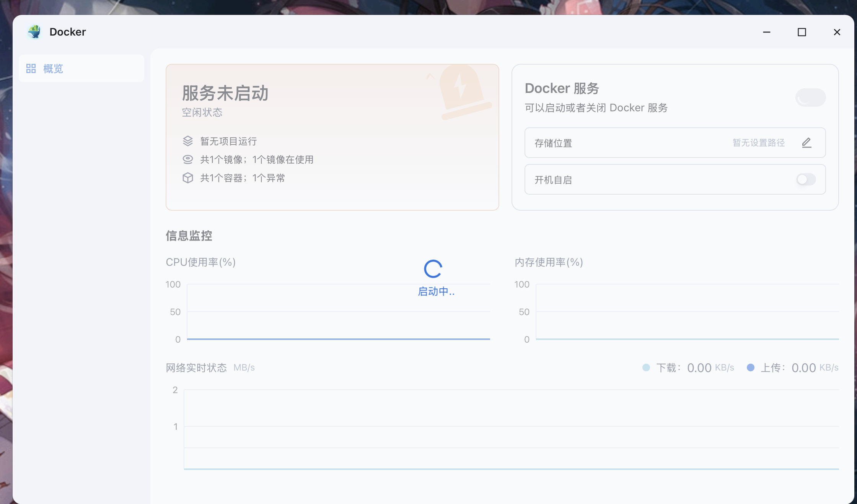Image resolution: width=857 pixels, height=504 pixels.
Task: Click the 启动中.. loading spinner
Action: pos(433,269)
